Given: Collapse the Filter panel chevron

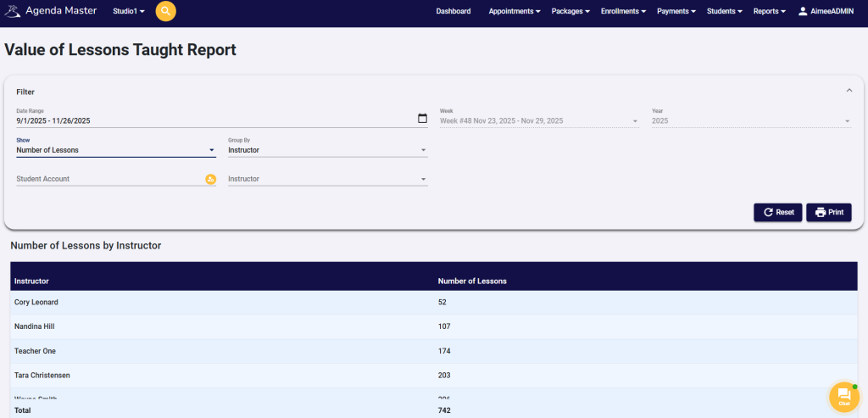Looking at the screenshot, I should point(849,90).
